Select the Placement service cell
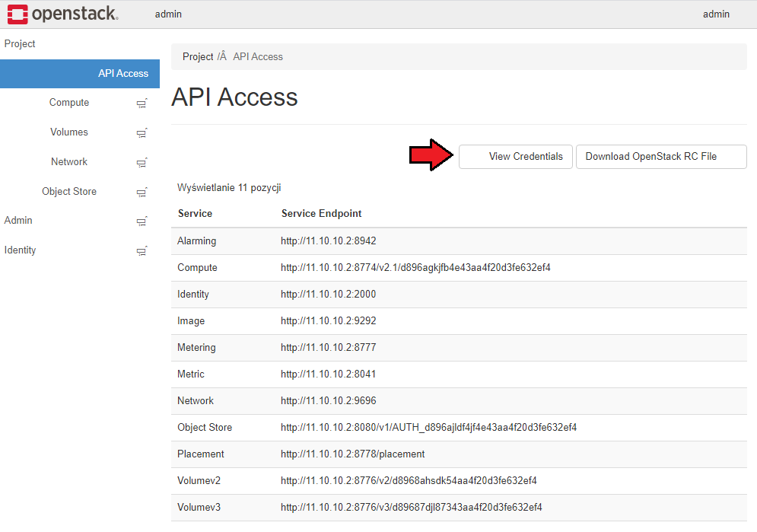 [200, 454]
